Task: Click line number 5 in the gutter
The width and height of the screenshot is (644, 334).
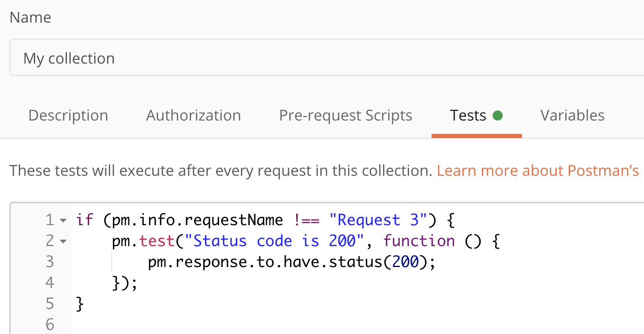Action: (50, 303)
